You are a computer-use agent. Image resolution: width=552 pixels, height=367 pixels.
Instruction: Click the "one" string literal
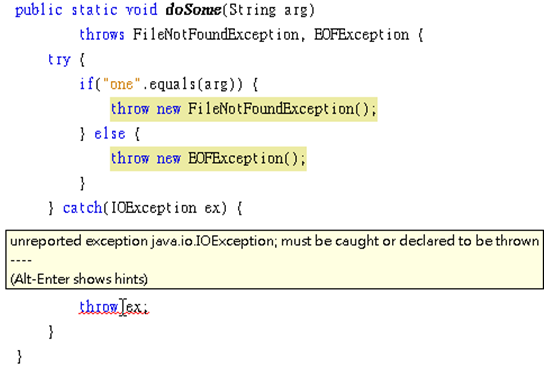point(121,84)
